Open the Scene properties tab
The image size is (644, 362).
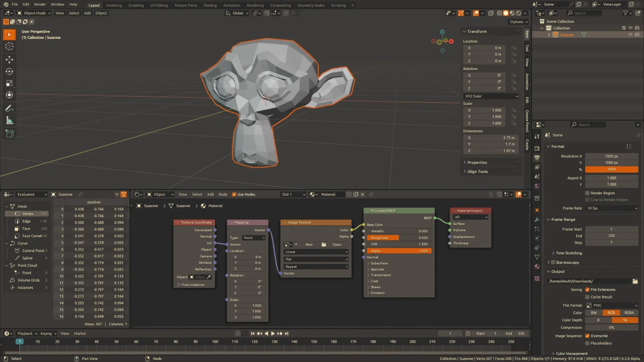point(537,177)
